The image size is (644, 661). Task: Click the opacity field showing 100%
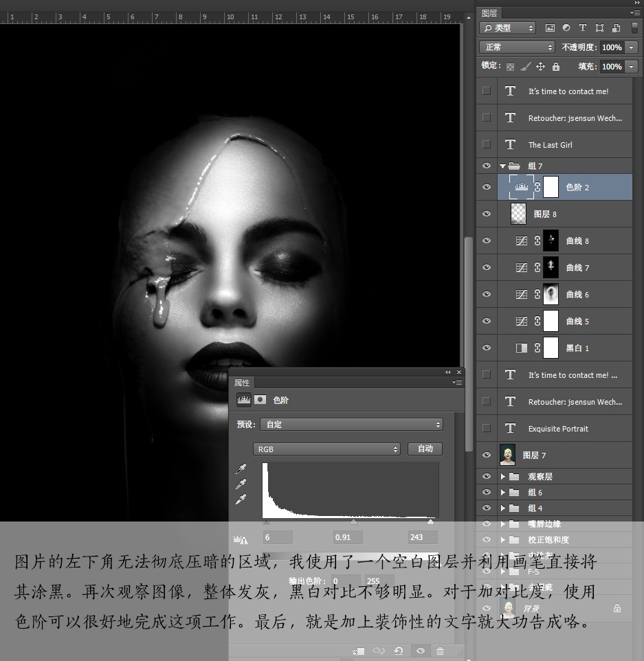coord(612,47)
